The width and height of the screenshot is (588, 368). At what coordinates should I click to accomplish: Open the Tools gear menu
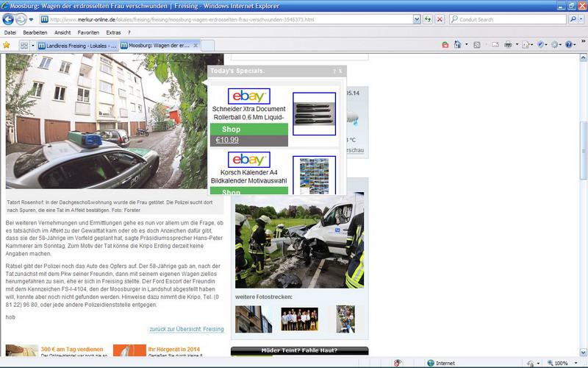coord(556,45)
